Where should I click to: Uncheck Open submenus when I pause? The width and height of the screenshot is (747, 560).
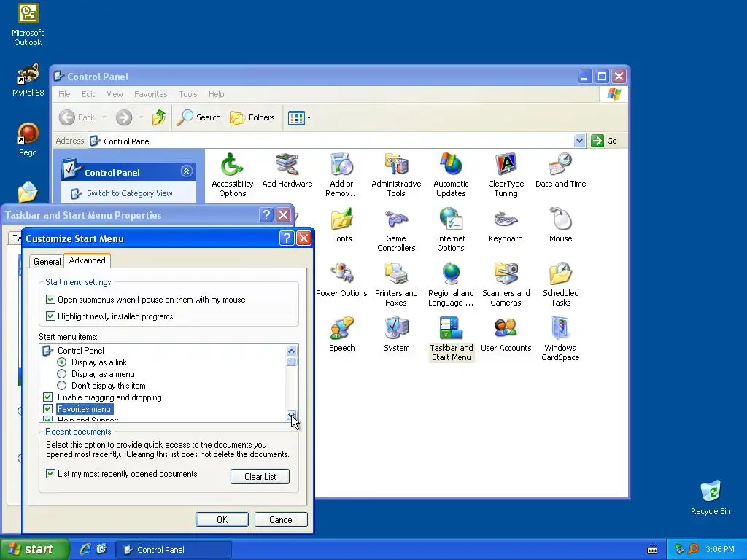50,300
